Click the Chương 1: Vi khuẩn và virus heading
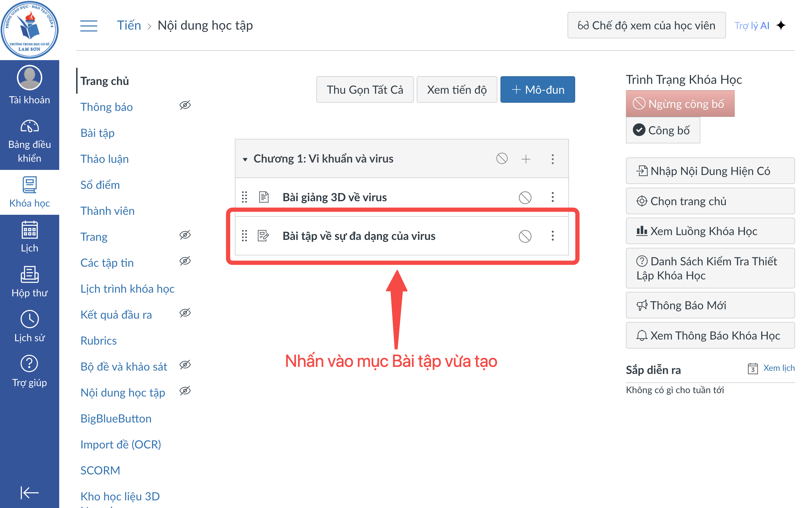The width and height of the screenshot is (812, 508). (x=323, y=159)
